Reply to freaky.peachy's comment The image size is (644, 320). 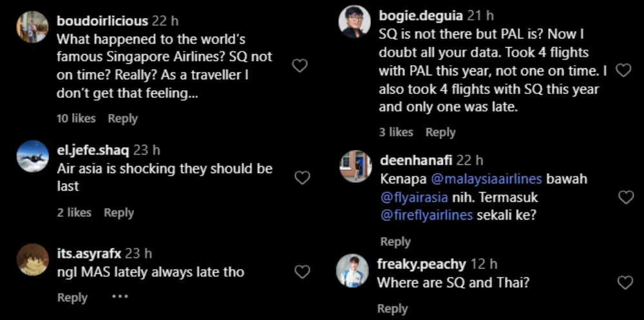click(x=392, y=308)
